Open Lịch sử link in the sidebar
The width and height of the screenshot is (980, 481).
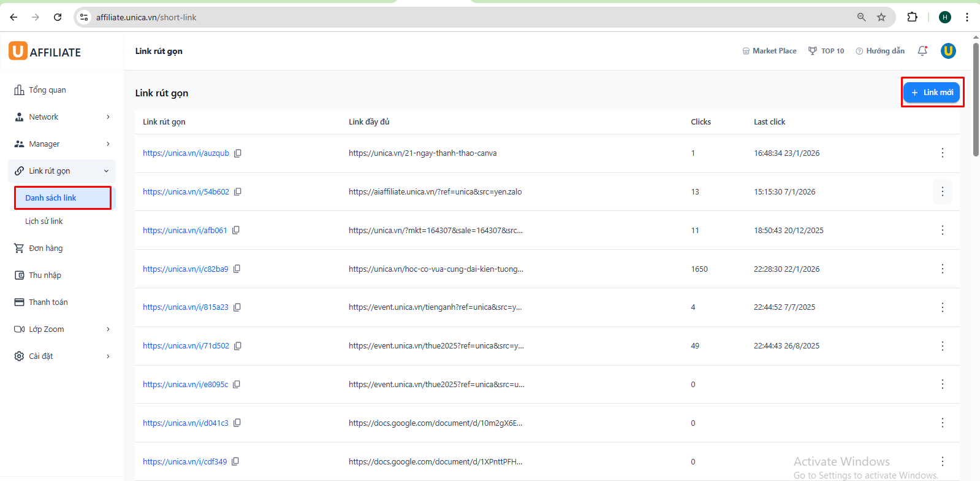tap(44, 221)
